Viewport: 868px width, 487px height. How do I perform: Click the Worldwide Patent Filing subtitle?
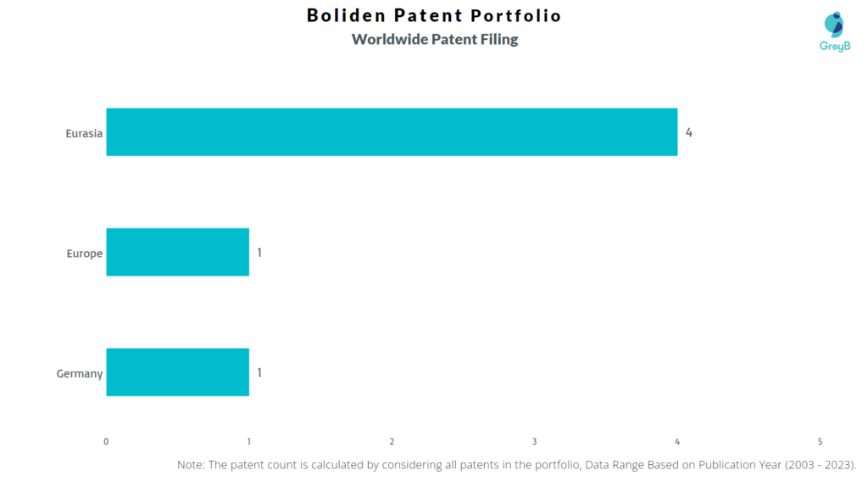coord(435,39)
